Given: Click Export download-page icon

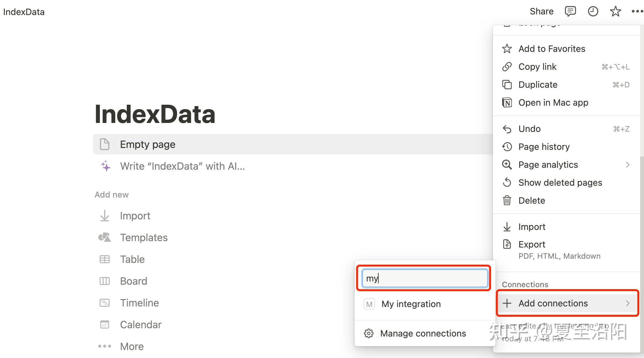Looking at the screenshot, I should (x=507, y=244).
